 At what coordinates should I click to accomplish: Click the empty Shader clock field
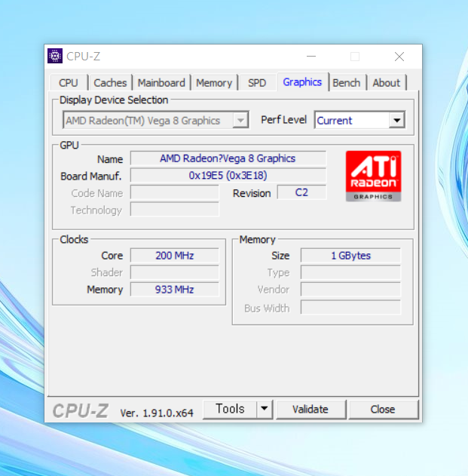coord(174,272)
